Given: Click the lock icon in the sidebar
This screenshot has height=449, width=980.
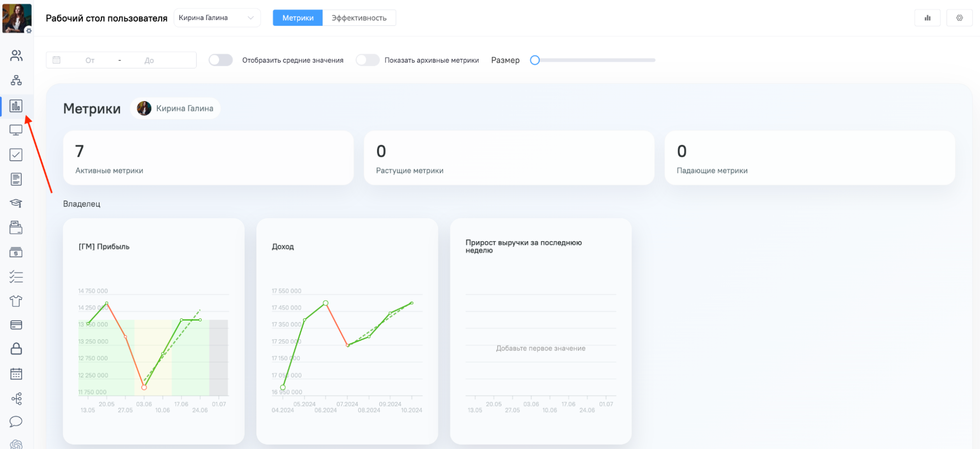Looking at the screenshot, I should (x=16, y=349).
